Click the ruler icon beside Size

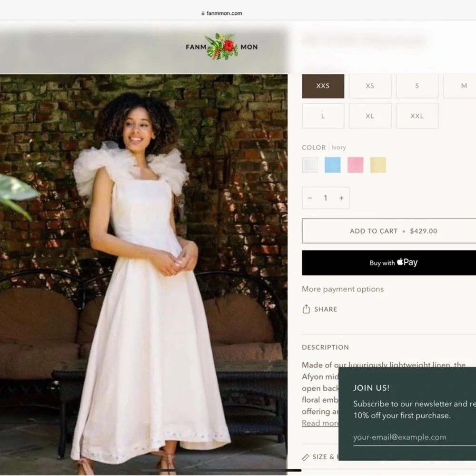[x=306, y=457]
